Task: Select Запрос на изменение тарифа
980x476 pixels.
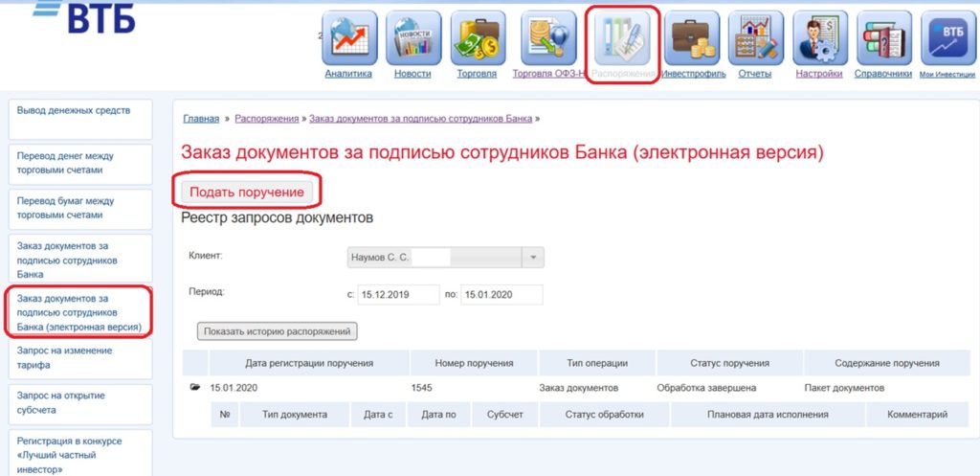Action: click(80, 358)
